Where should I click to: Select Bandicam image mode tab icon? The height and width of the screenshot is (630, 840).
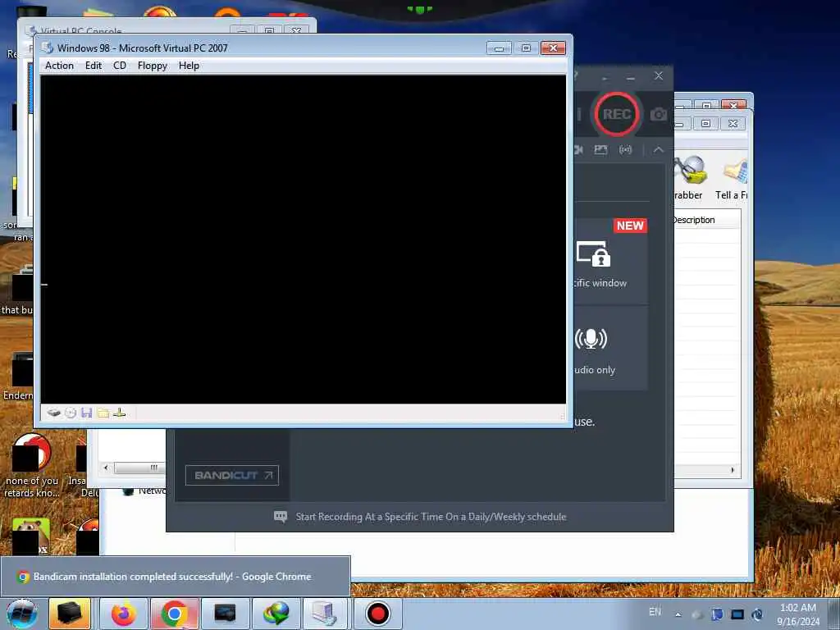[x=600, y=150]
